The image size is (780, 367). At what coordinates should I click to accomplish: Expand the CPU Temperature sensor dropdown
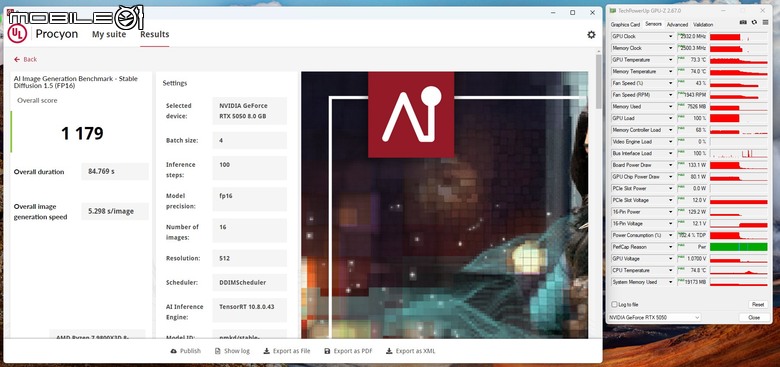671,270
